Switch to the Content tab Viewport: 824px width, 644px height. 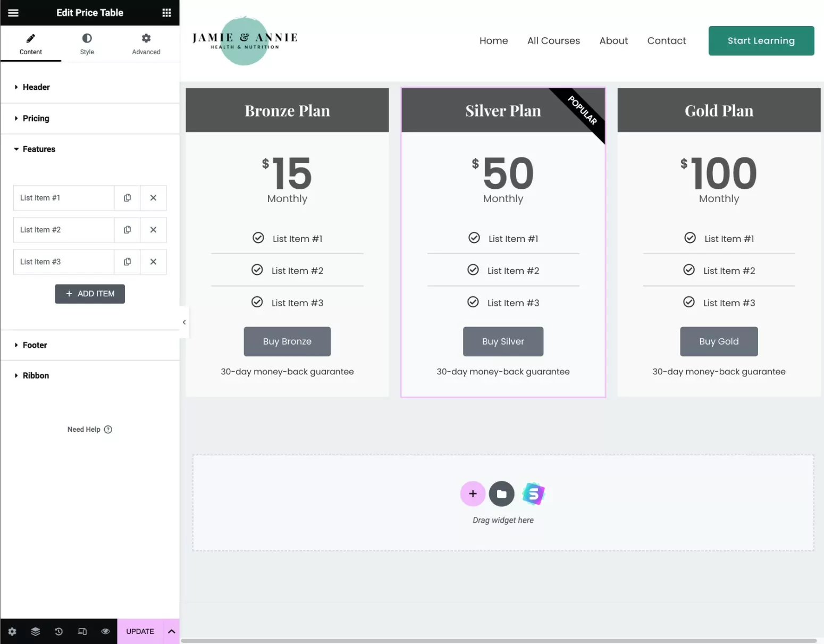click(x=31, y=44)
